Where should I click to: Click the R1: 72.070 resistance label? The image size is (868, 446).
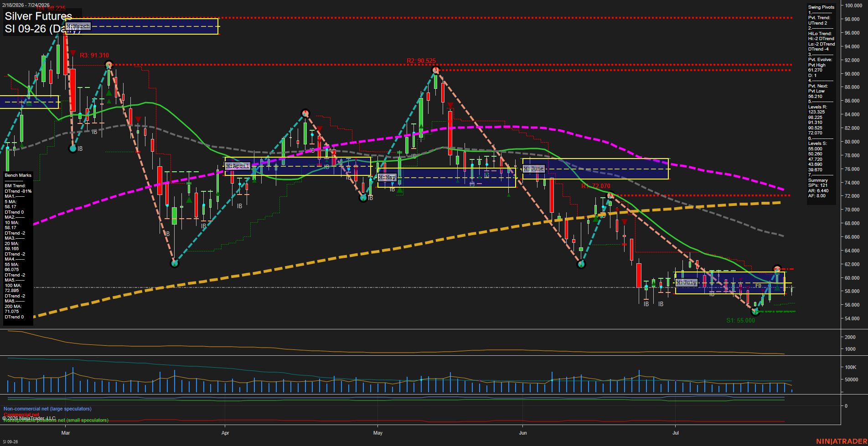tap(596, 186)
